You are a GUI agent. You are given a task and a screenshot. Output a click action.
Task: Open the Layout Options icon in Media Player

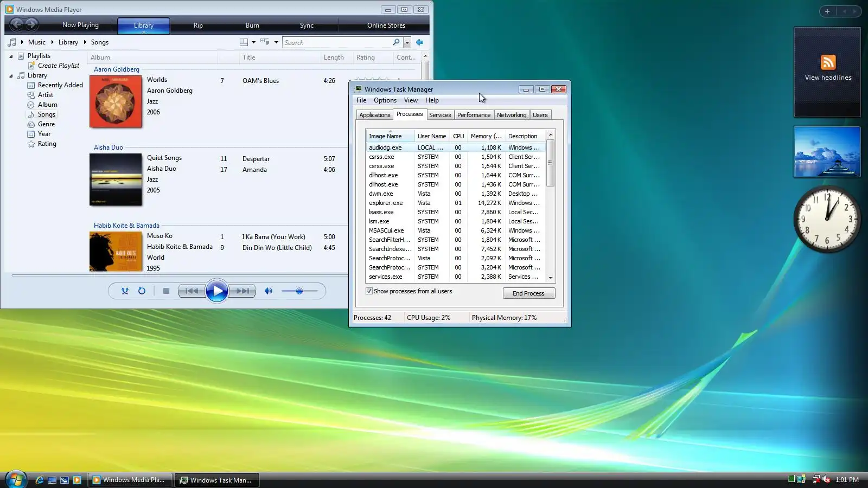244,42
